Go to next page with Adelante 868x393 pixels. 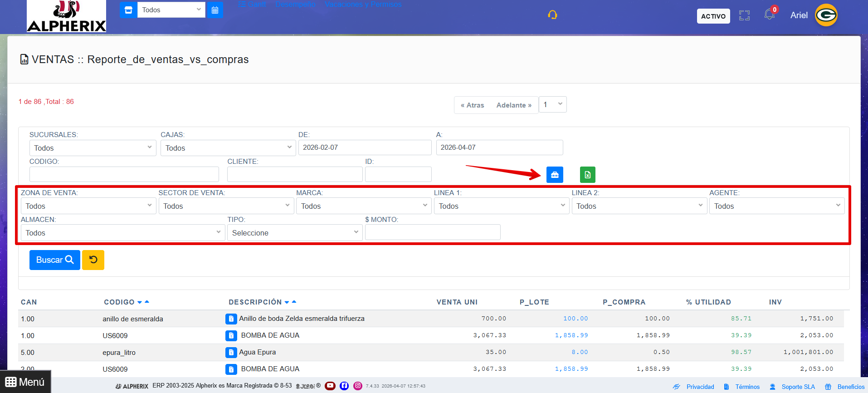(x=513, y=105)
